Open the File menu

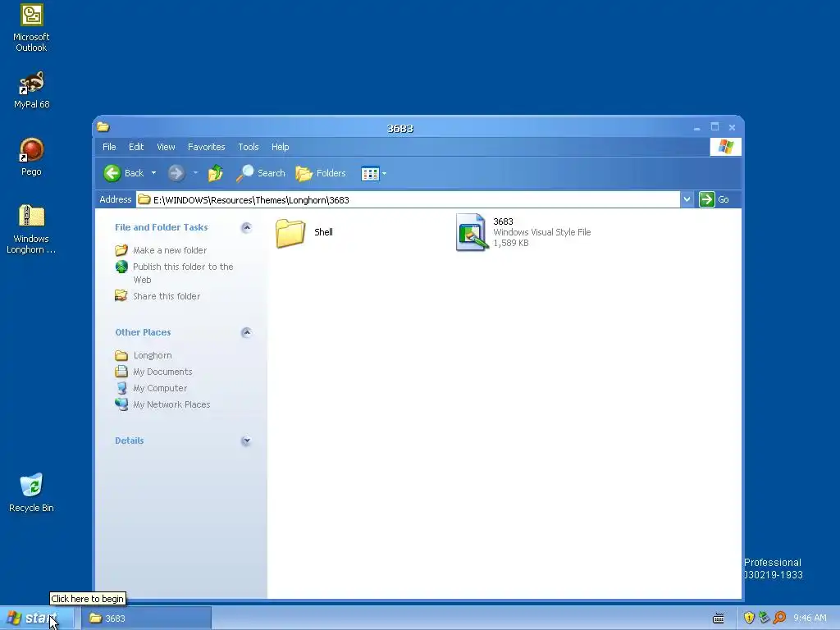(x=109, y=147)
